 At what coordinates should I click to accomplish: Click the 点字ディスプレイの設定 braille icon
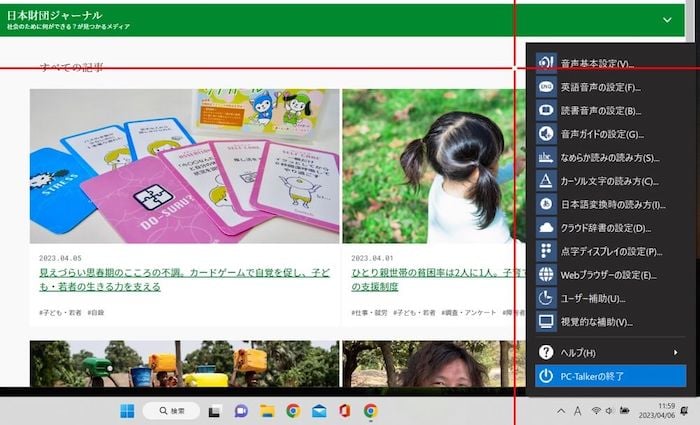pyautogui.click(x=546, y=251)
